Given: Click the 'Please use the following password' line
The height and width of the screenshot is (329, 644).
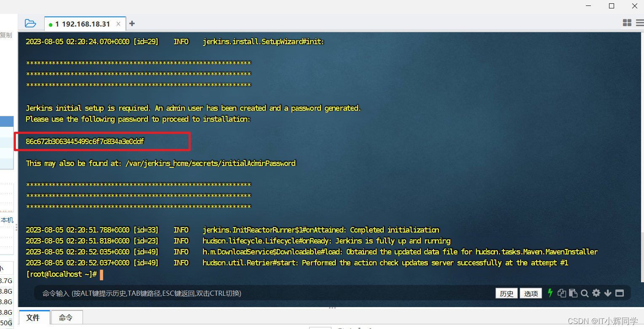Looking at the screenshot, I should (x=138, y=119).
